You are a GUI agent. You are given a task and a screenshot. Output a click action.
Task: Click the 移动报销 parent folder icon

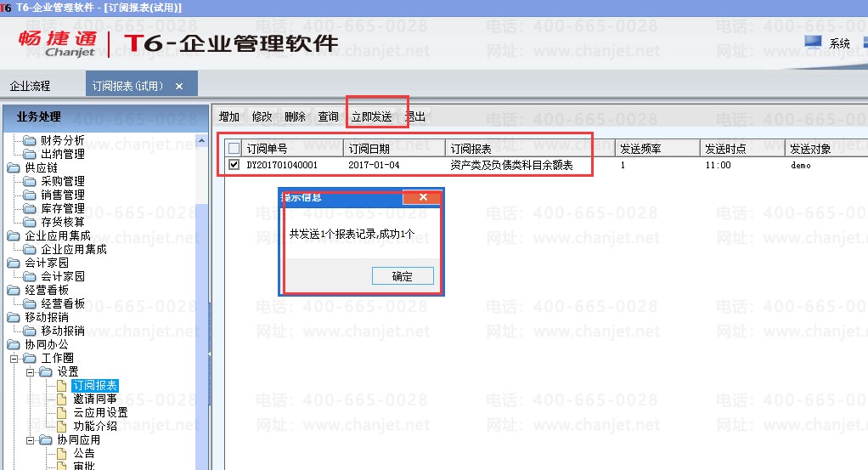point(14,317)
